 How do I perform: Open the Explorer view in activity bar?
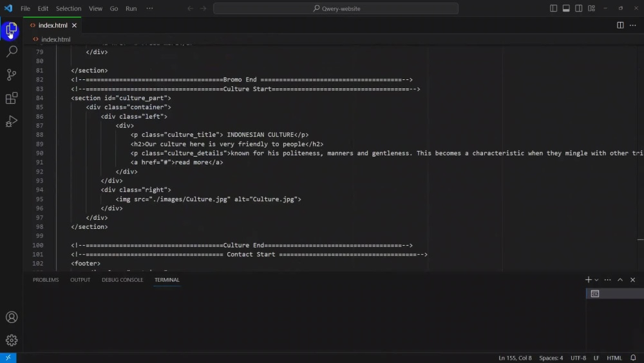click(11, 29)
